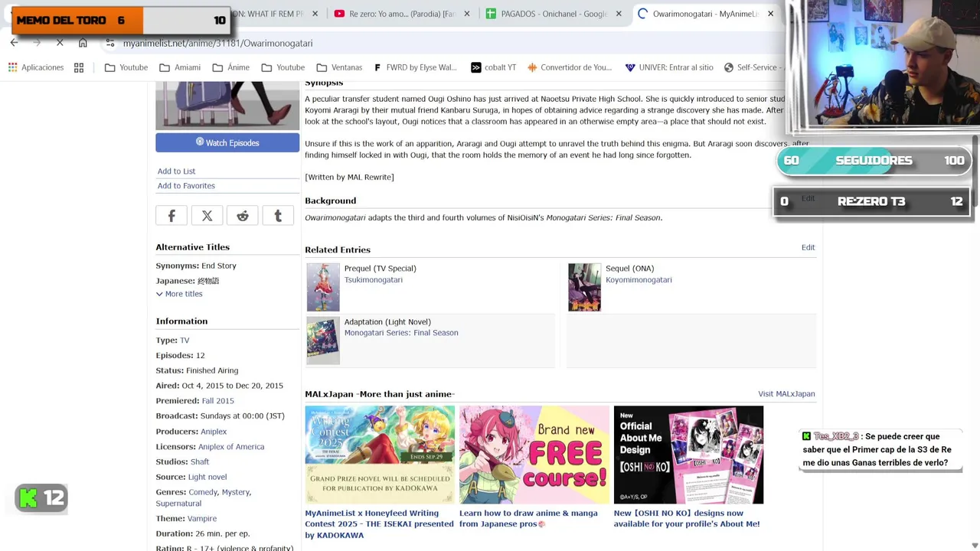Click Fall 2015 premiered link

(x=217, y=401)
